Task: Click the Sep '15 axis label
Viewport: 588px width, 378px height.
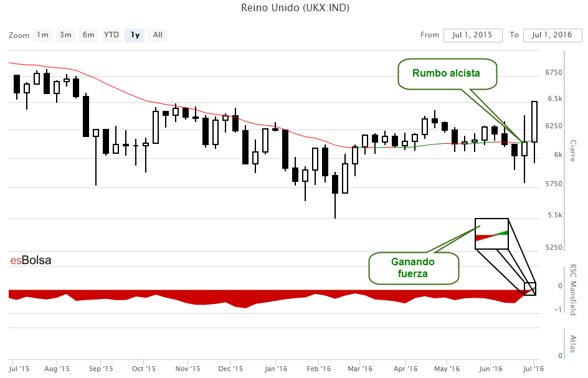Action: pos(101,369)
